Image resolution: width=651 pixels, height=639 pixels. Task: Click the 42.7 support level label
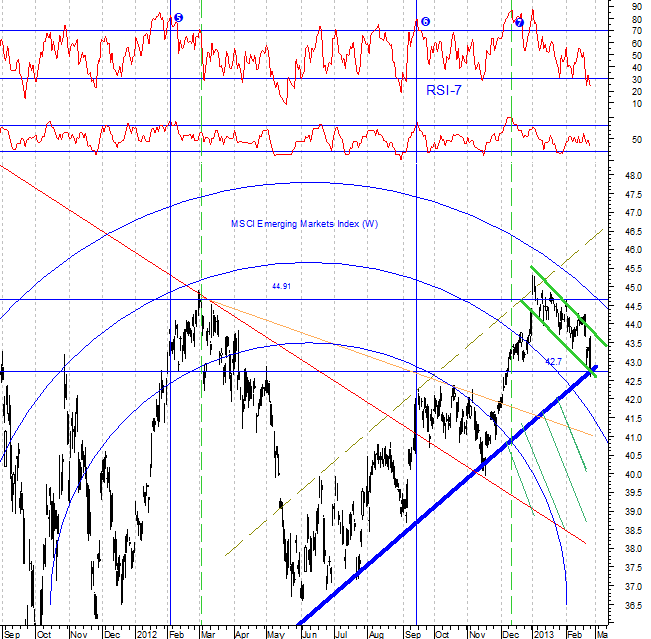coord(553,362)
